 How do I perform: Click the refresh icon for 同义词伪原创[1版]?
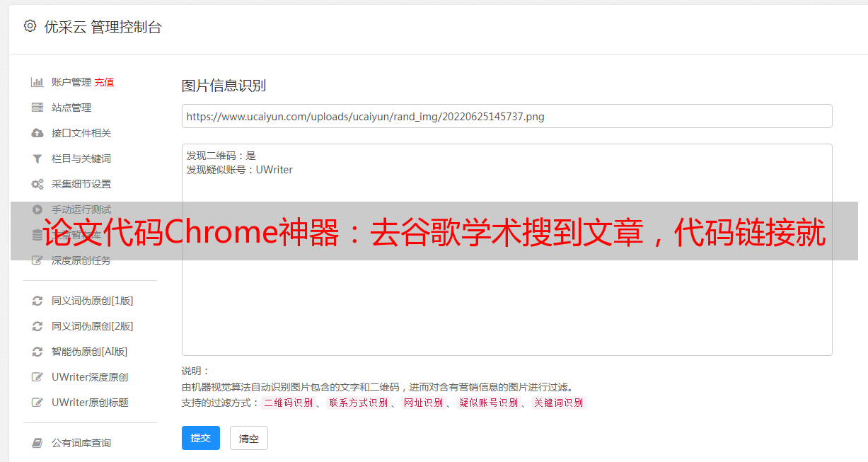click(37, 301)
